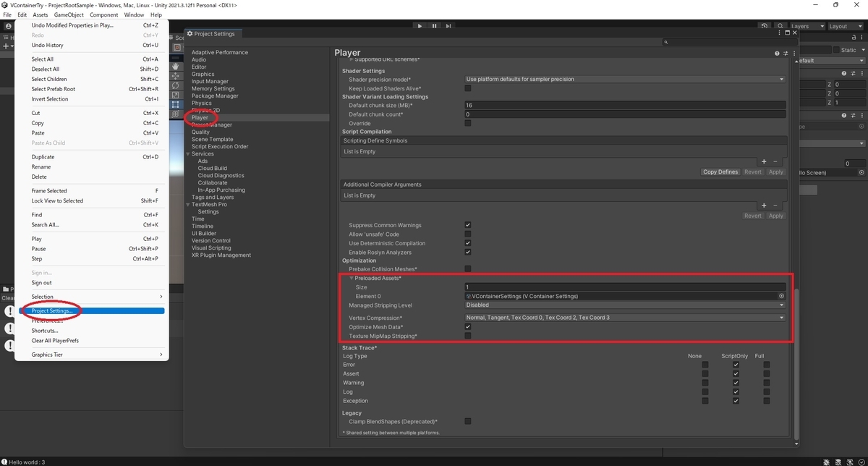Open the search in the top toolbar
Image resolution: width=868 pixels, height=466 pixels.
tap(780, 25)
